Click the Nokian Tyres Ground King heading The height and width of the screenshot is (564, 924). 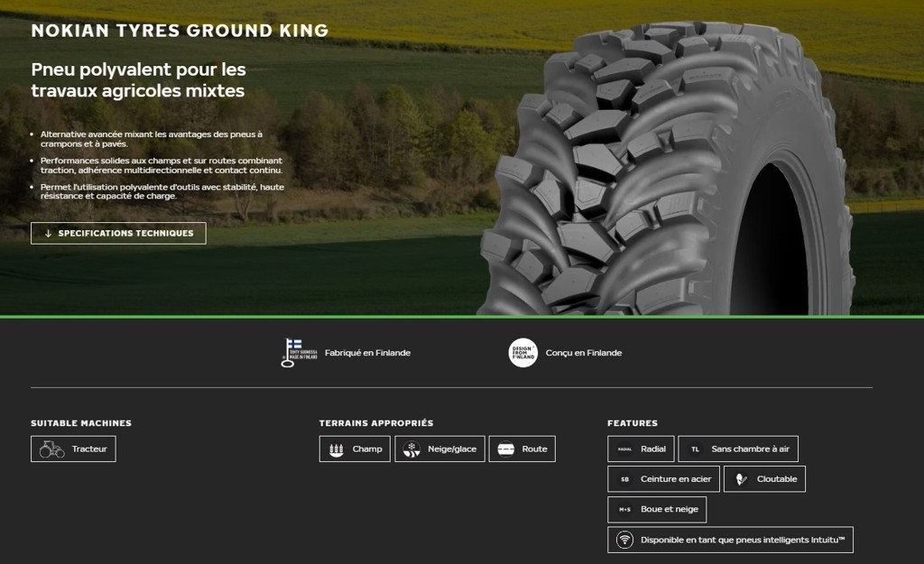tap(180, 31)
